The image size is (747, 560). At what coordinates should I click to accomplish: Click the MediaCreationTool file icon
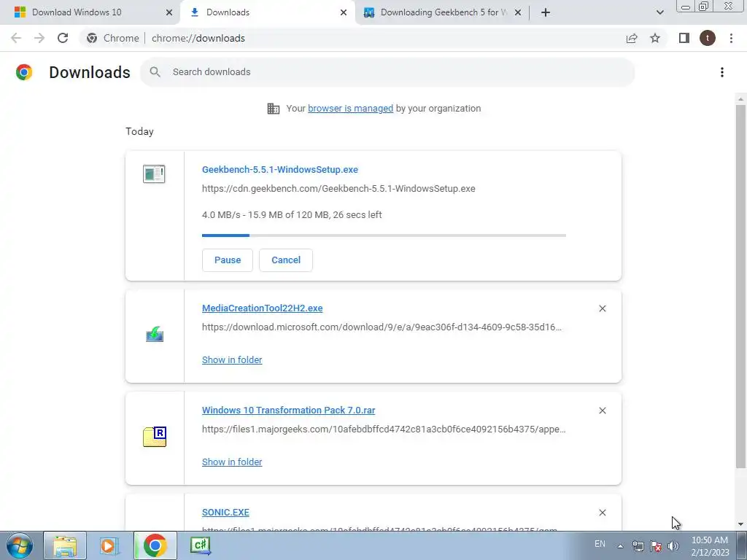coord(155,334)
